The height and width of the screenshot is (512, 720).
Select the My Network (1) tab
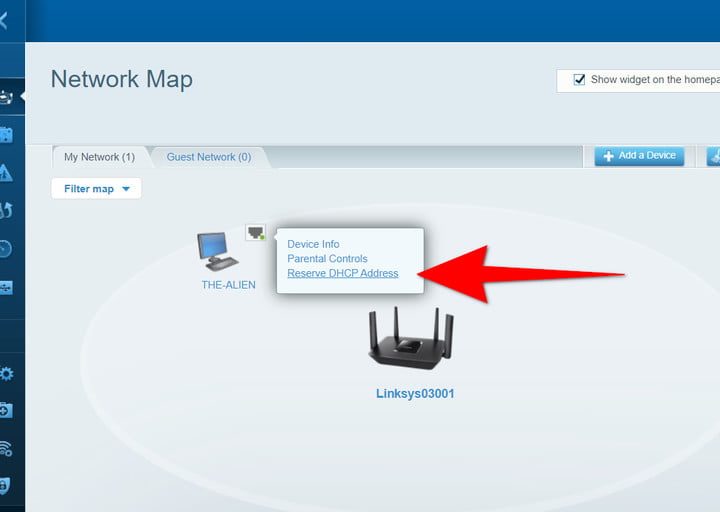pyautogui.click(x=99, y=157)
